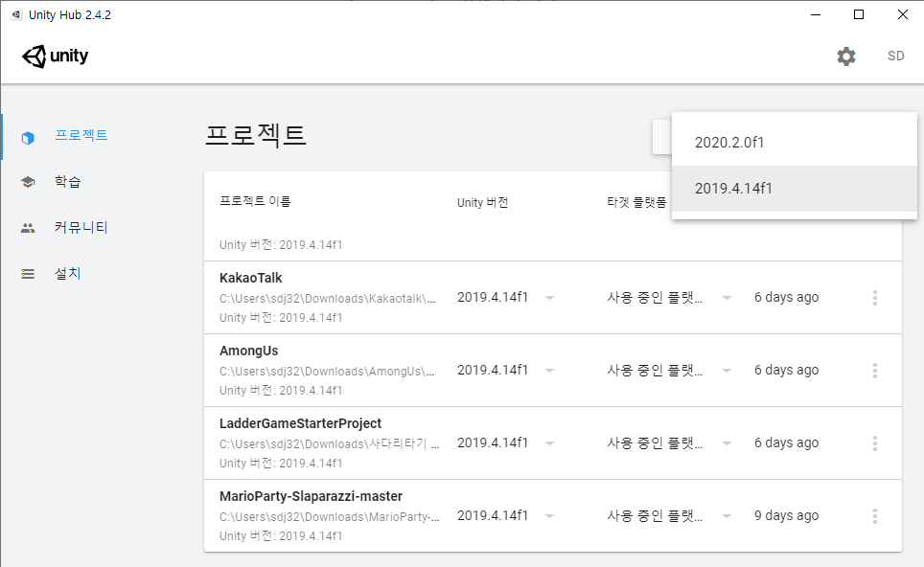The height and width of the screenshot is (567, 924).
Task: Open the AmongUs project
Action: [248, 351]
